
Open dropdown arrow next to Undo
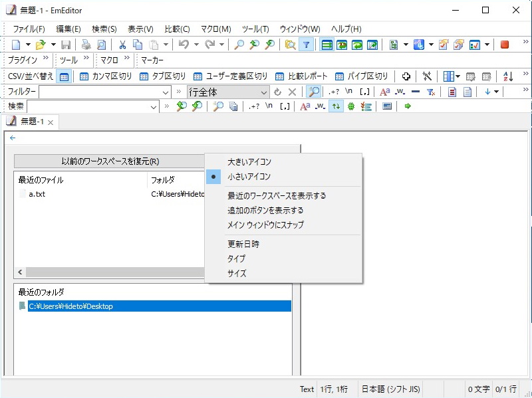196,45
